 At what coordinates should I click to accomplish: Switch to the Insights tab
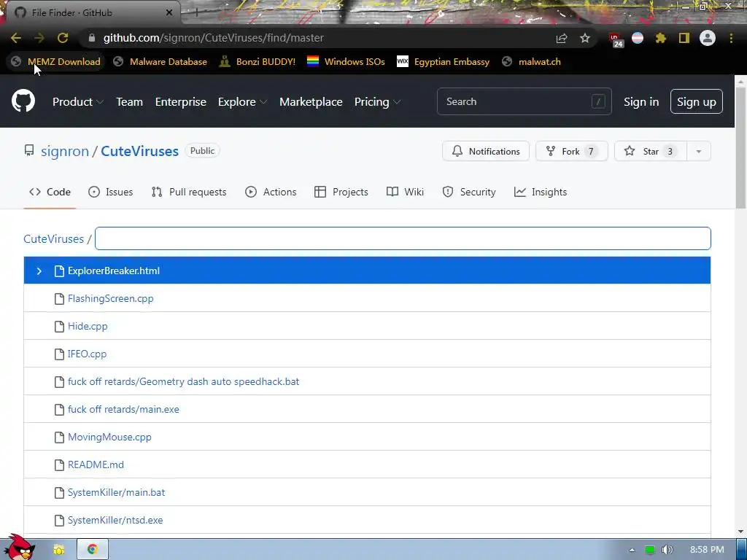[x=541, y=192]
